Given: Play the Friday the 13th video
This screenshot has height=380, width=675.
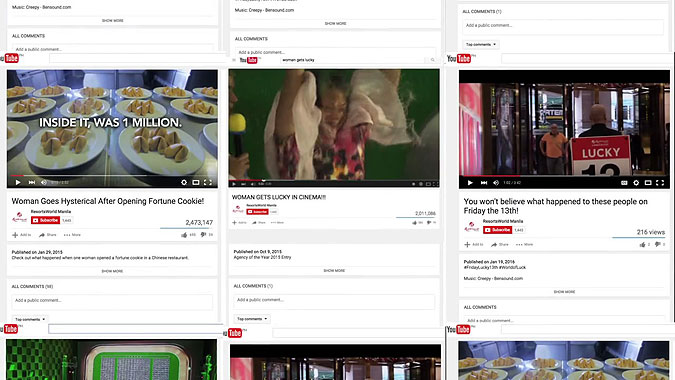Looking at the screenshot, I should click(470, 183).
